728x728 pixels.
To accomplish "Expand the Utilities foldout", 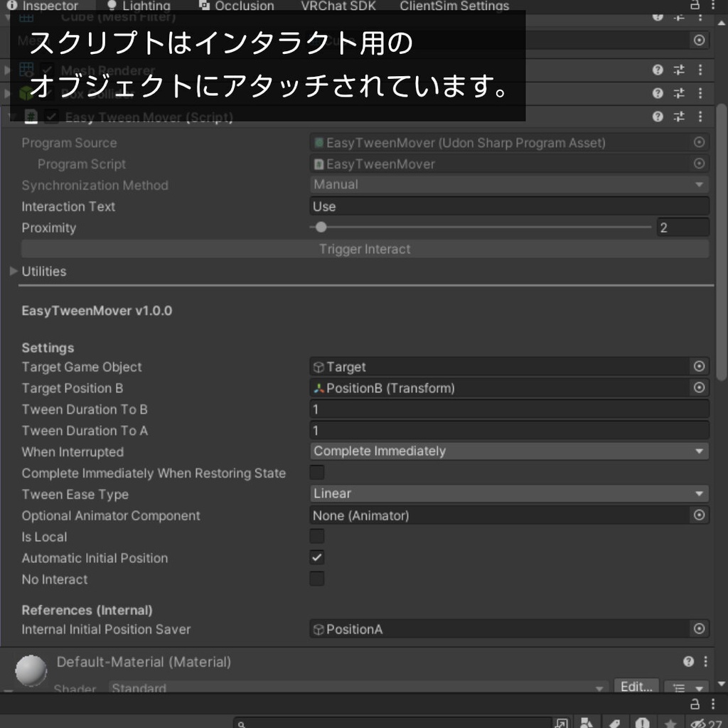I will coord(14,271).
